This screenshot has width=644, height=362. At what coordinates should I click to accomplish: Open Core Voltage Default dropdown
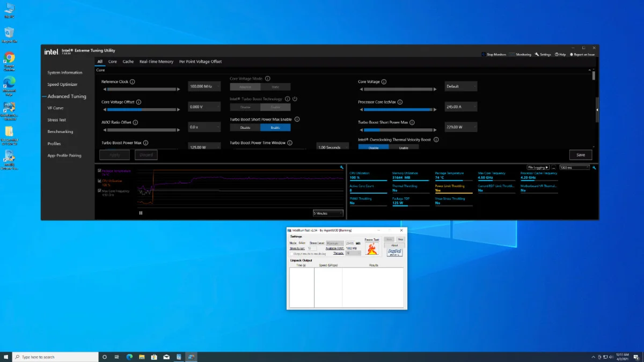[461, 86]
